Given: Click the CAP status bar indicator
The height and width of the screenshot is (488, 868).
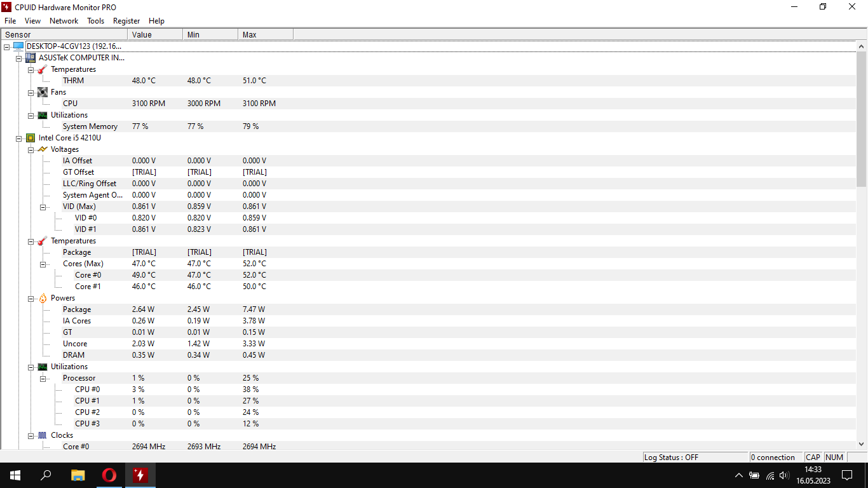Looking at the screenshot, I should [x=813, y=457].
